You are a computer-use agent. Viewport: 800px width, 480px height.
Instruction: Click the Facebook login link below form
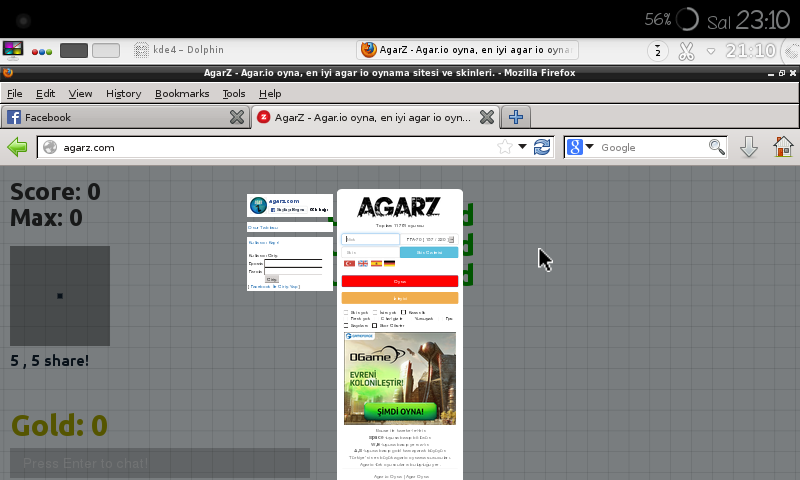click(274, 287)
